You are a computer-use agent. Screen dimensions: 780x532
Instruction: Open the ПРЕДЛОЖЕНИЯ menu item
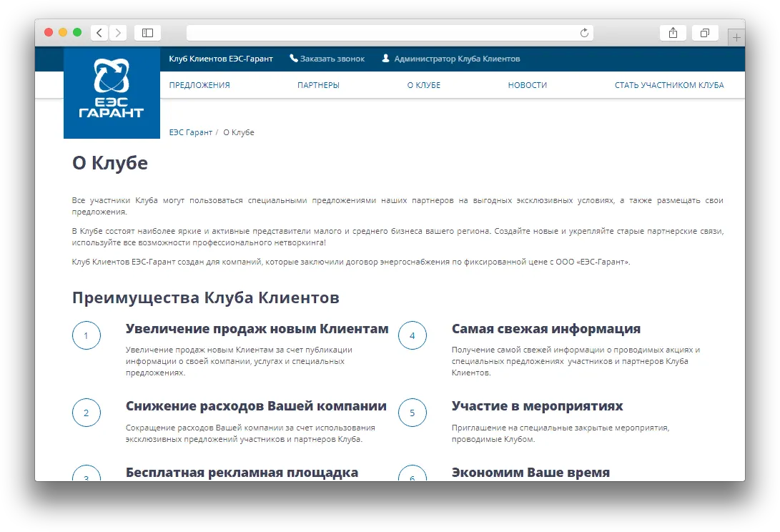199,85
